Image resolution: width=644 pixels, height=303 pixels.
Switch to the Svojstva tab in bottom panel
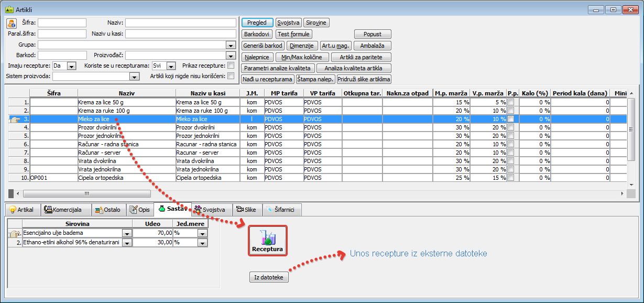point(210,210)
